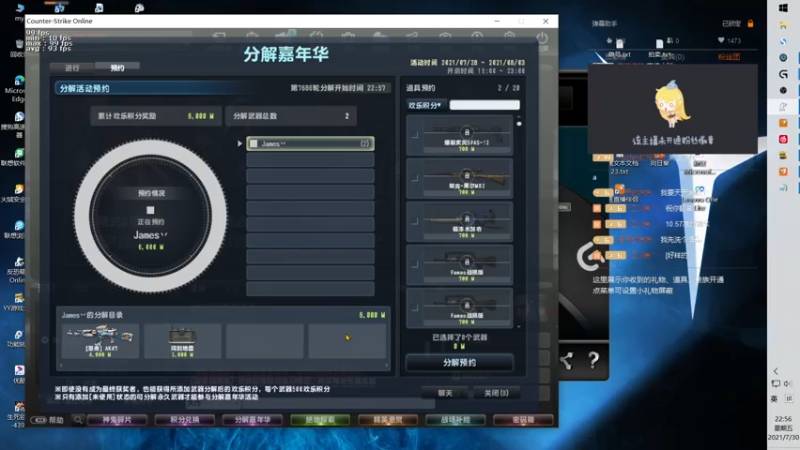Open Logitech G icon in taskbar
The width and height of the screenshot is (800, 450).
pyautogui.click(x=783, y=74)
